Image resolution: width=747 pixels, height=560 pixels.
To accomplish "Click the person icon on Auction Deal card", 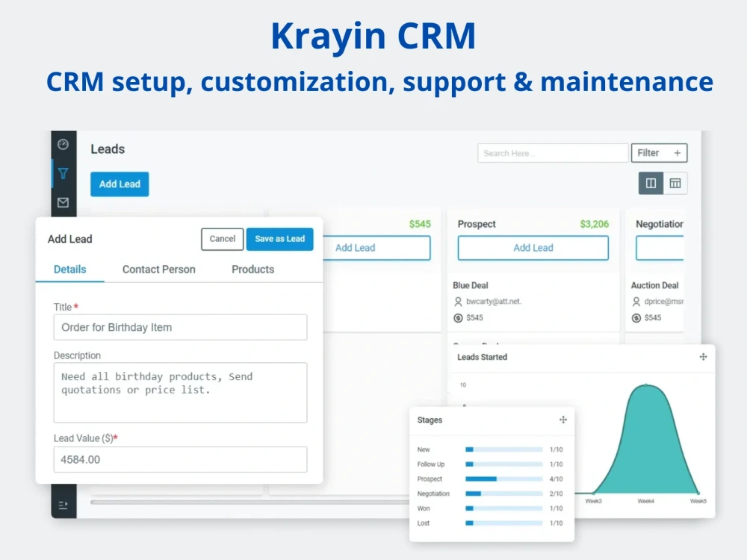I will (x=636, y=302).
